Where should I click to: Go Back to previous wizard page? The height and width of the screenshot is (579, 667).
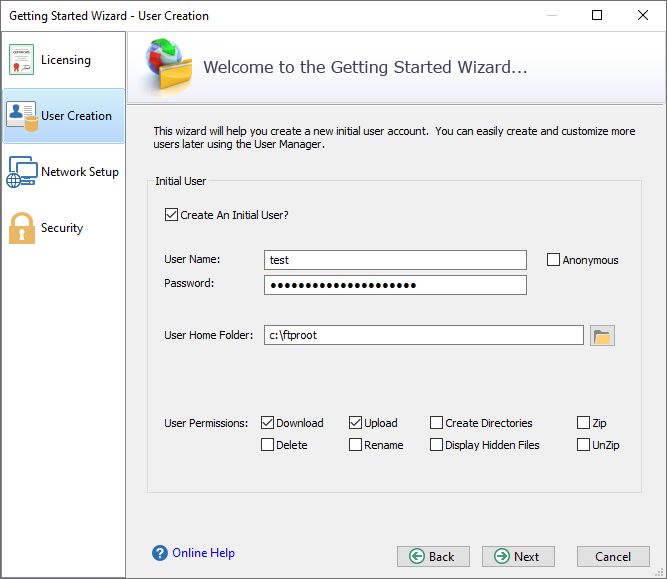(x=433, y=556)
